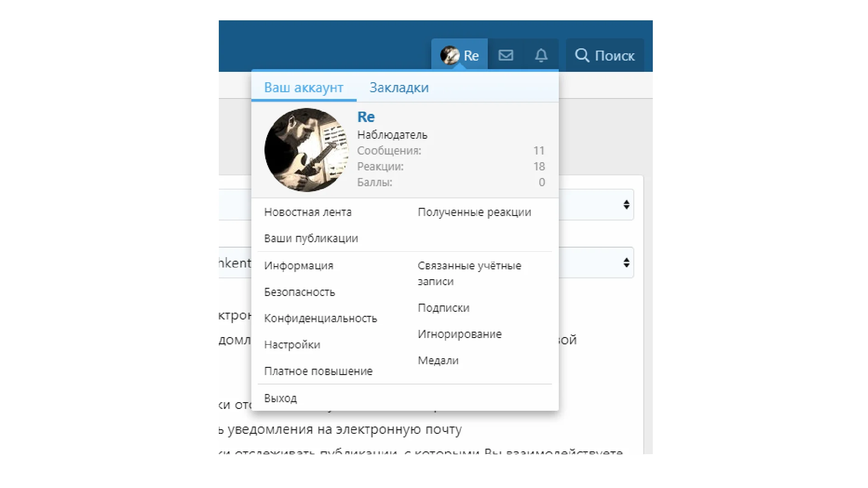Open the Медали page
This screenshot has width=868, height=488.
coord(438,361)
